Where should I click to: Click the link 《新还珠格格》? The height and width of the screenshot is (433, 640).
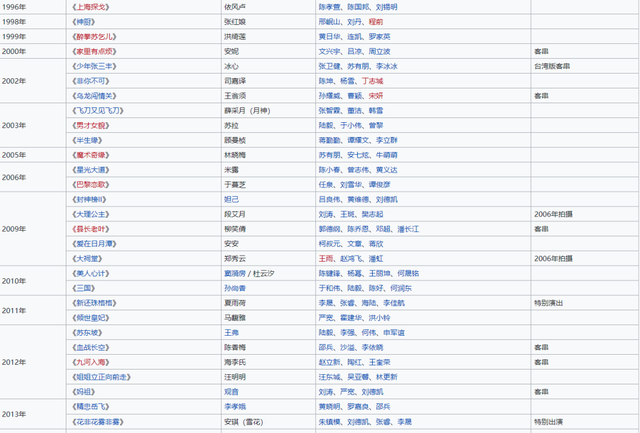(94, 303)
